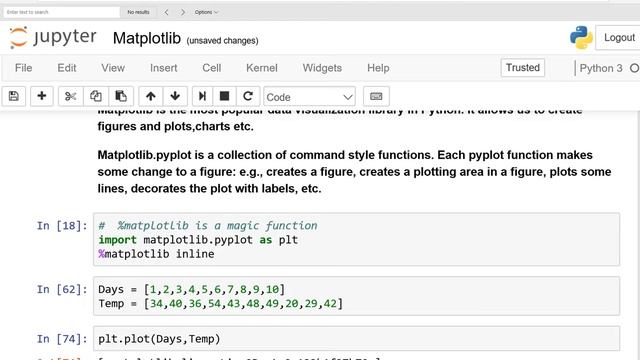
Task: Click the 'figures and plots,charts etc.' line
Action: pos(176,127)
